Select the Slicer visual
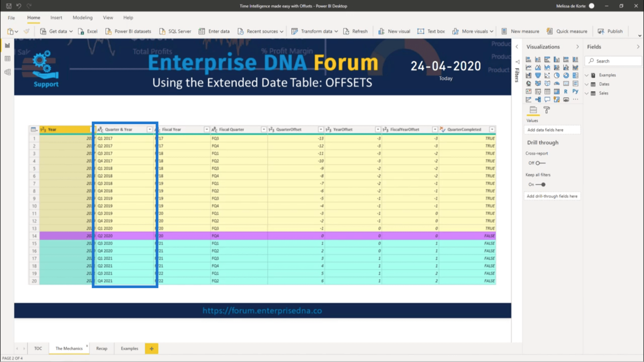The height and width of the screenshot is (362, 644). coord(538,92)
